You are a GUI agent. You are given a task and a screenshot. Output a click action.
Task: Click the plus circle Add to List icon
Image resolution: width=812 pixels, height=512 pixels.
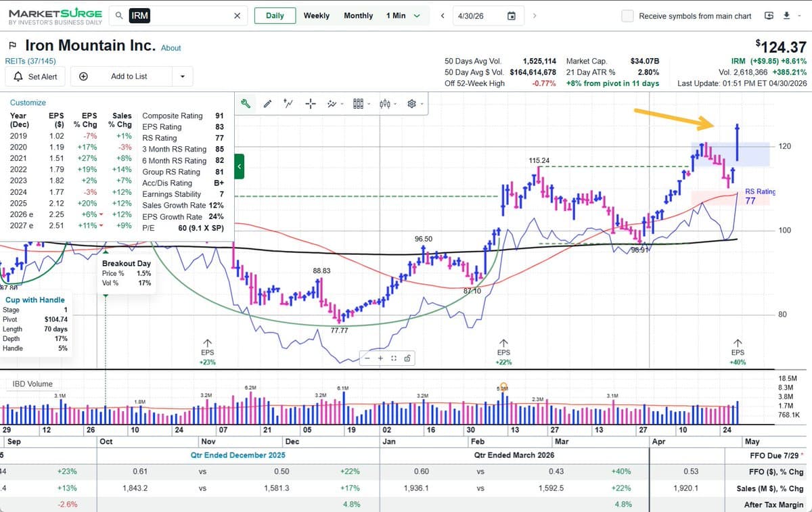click(83, 76)
